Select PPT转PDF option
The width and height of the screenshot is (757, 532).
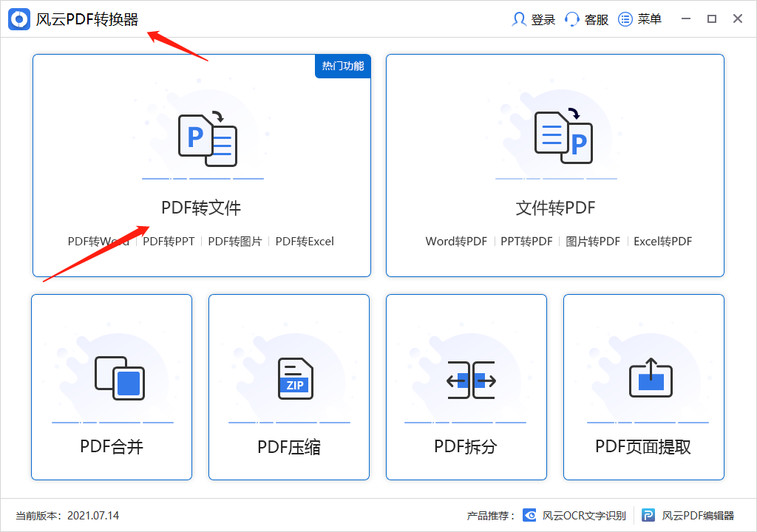pos(526,242)
